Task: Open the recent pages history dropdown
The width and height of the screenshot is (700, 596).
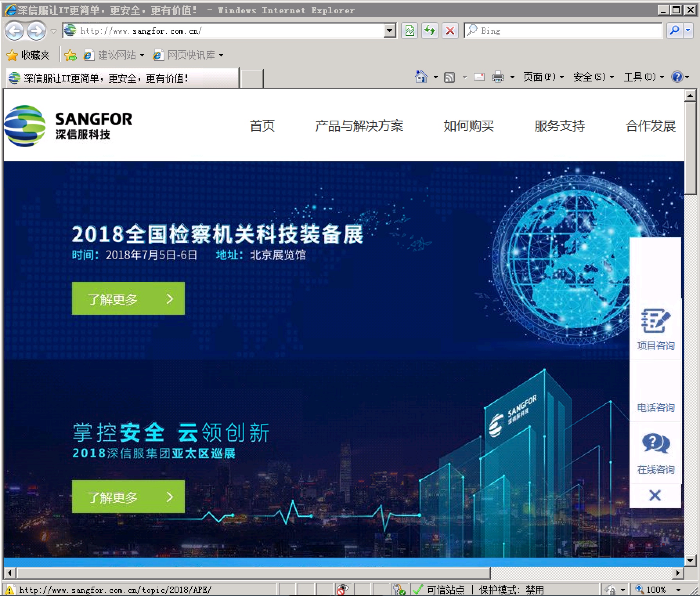Action: tap(54, 31)
